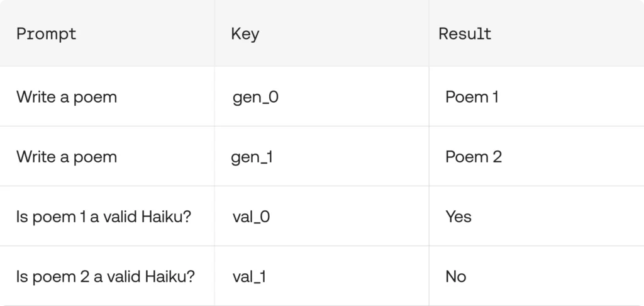Click the Prompt column header
This screenshot has width=644, height=306.
coord(47,34)
